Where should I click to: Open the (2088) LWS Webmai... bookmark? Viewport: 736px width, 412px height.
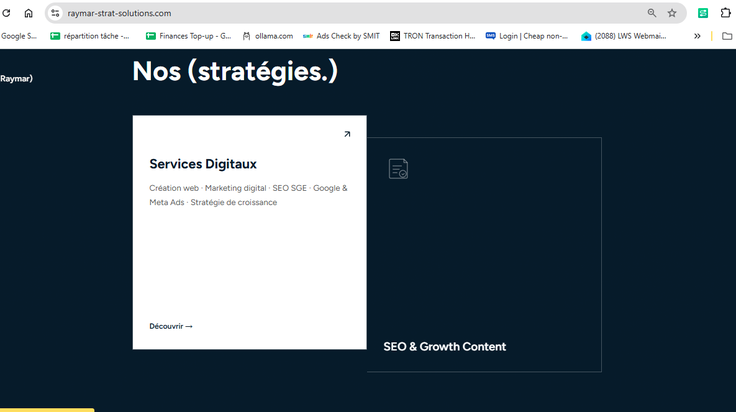click(x=624, y=36)
